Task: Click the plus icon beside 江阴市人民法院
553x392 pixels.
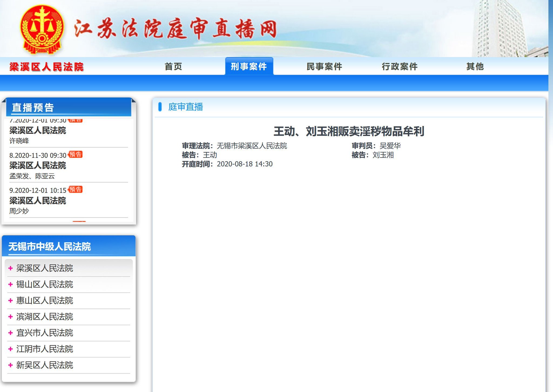Action: tap(11, 349)
